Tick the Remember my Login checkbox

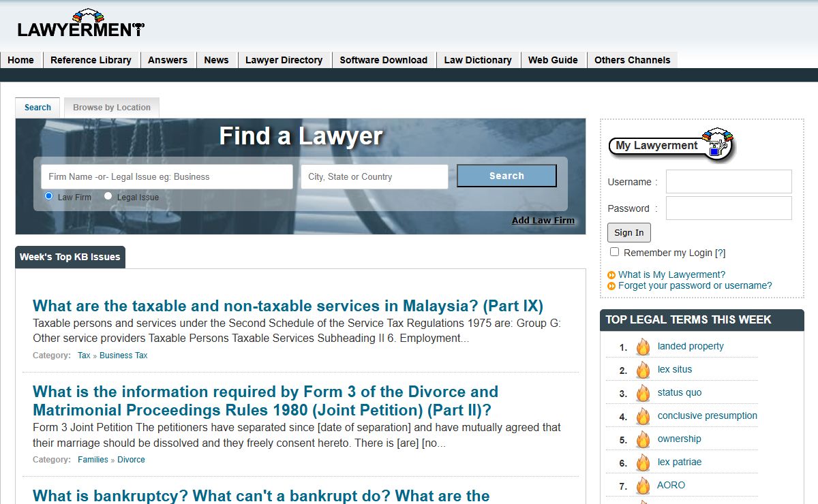(x=614, y=252)
